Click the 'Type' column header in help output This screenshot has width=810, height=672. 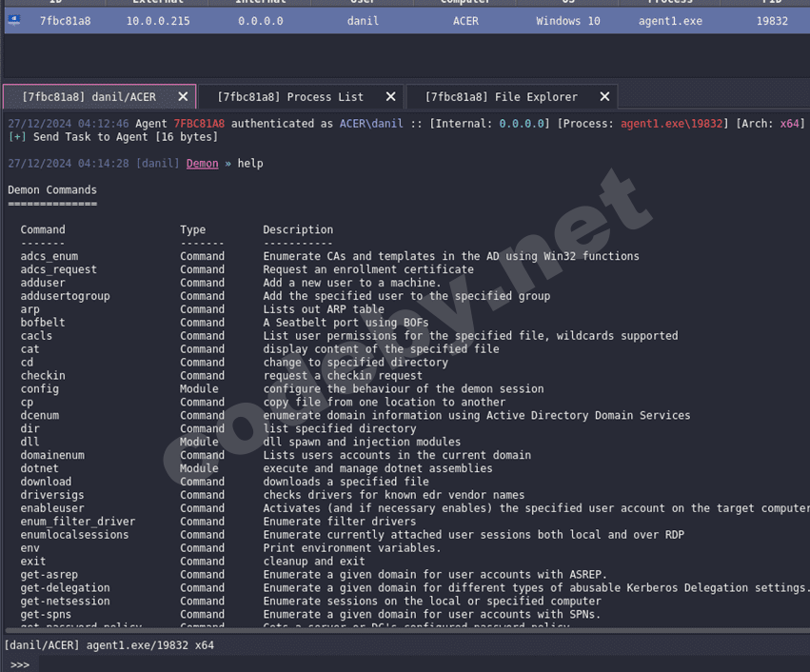192,229
